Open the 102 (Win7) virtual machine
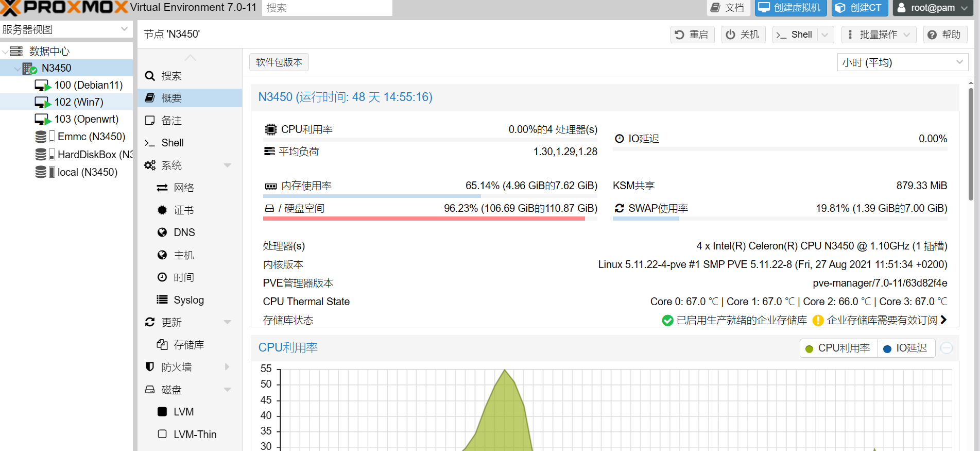Screen dimensions: 980x451 tap(78, 102)
